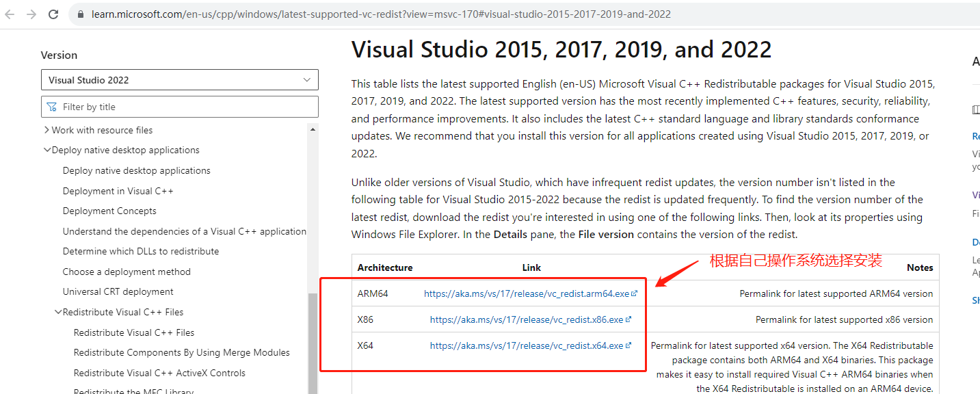Click the X86 architecture cell

point(365,319)
